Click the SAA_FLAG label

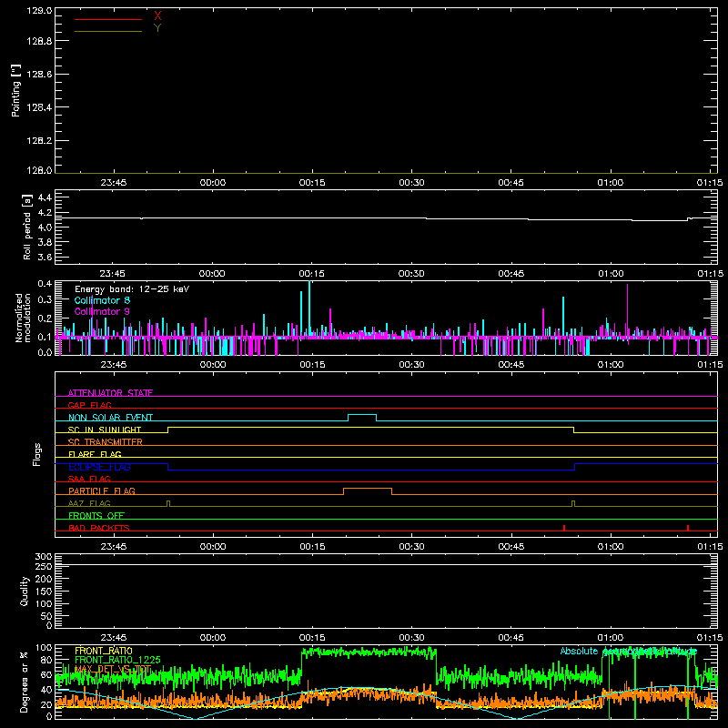89,479
